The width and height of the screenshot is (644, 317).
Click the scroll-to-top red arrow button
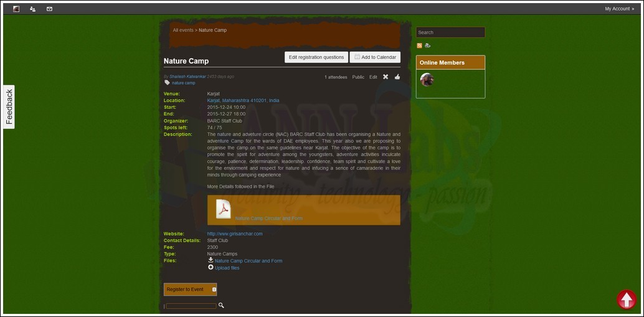coord(626,300)
